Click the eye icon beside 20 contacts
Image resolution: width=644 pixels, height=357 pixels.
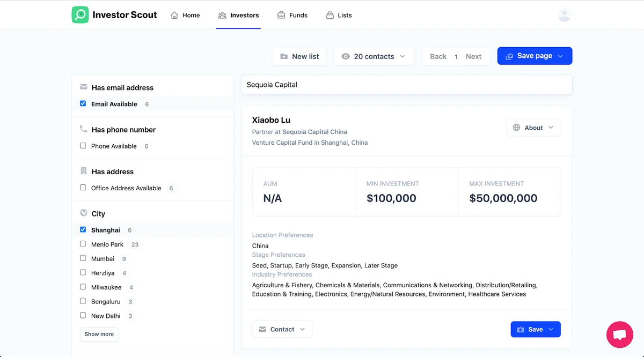346,56
